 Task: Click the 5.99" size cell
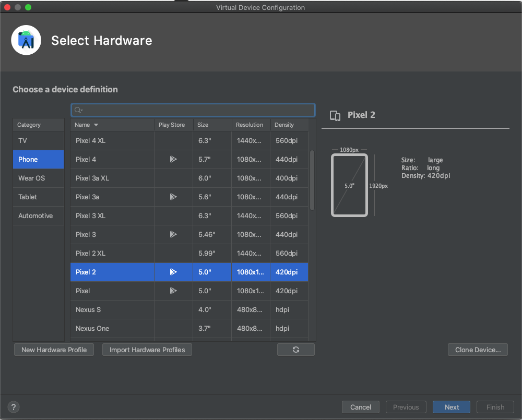[212, 254]
